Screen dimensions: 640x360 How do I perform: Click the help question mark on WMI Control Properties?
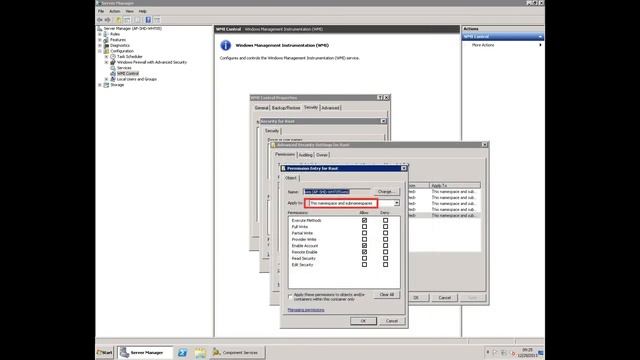coord(380,98)
